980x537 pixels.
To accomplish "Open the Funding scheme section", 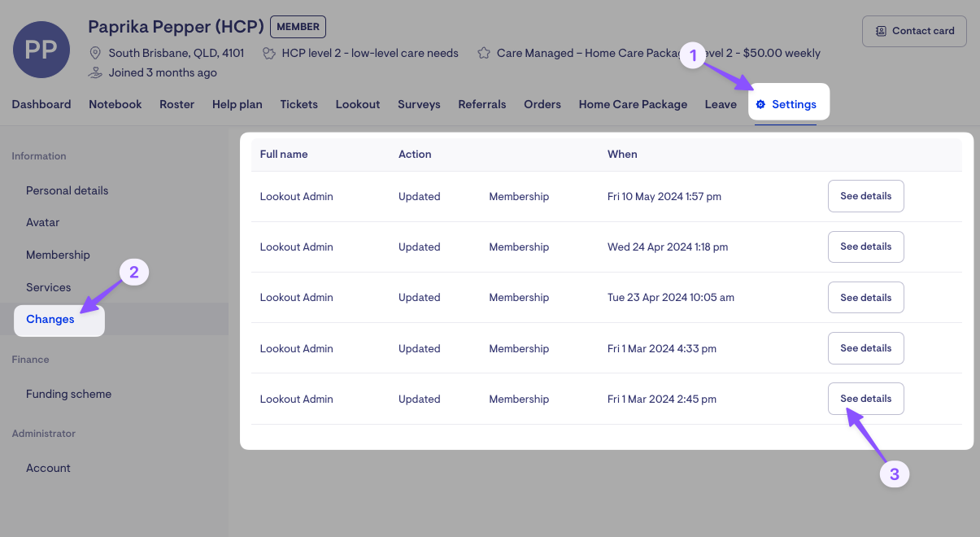I will coord(68,394).
